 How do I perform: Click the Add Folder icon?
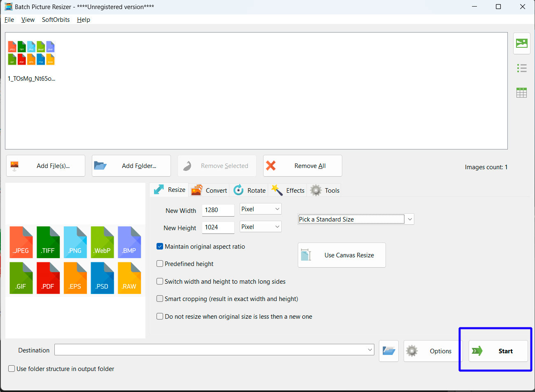coord(100,166)
